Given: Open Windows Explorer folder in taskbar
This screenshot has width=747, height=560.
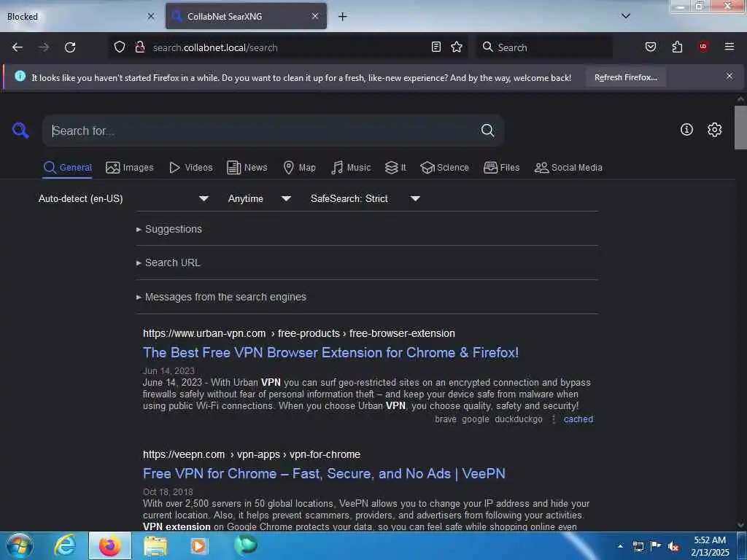Looking at the screenshot, I should (155, 546).
